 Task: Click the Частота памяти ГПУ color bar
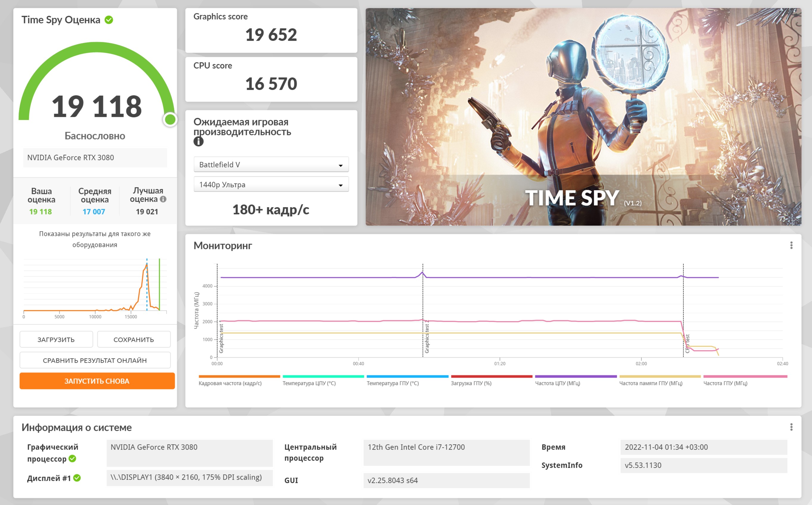tap(659, 376)
